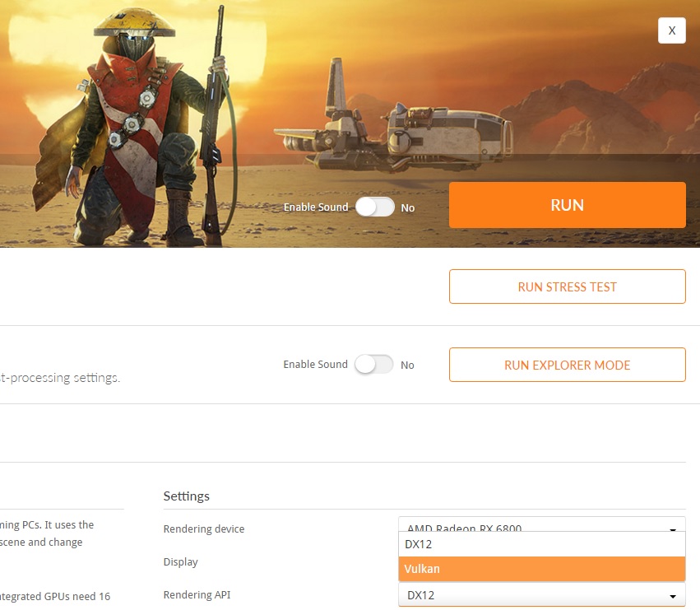This screenshot has width=700, height=610.
Task: Click the Settings heading
Action: (x=186, y=496)
